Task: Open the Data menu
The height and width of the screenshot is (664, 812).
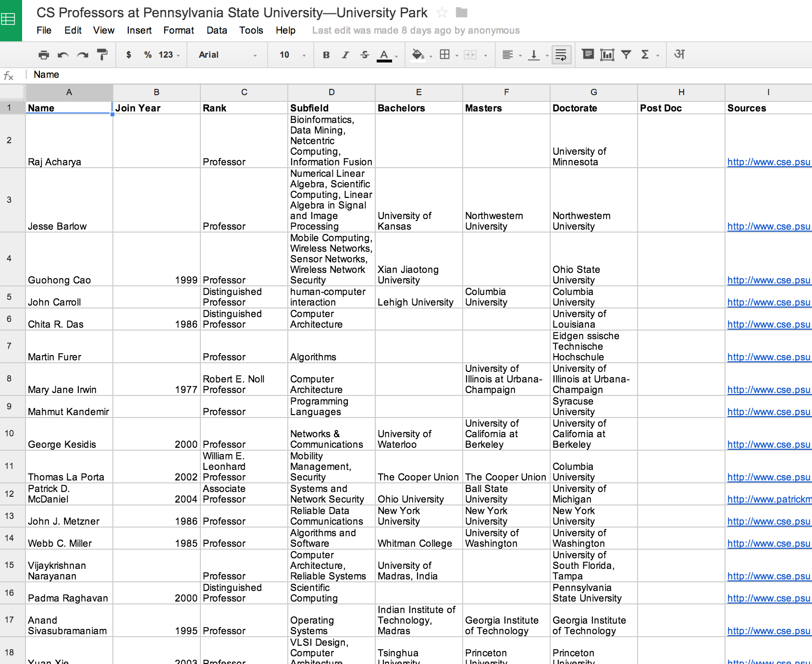Action: point(217,30)
